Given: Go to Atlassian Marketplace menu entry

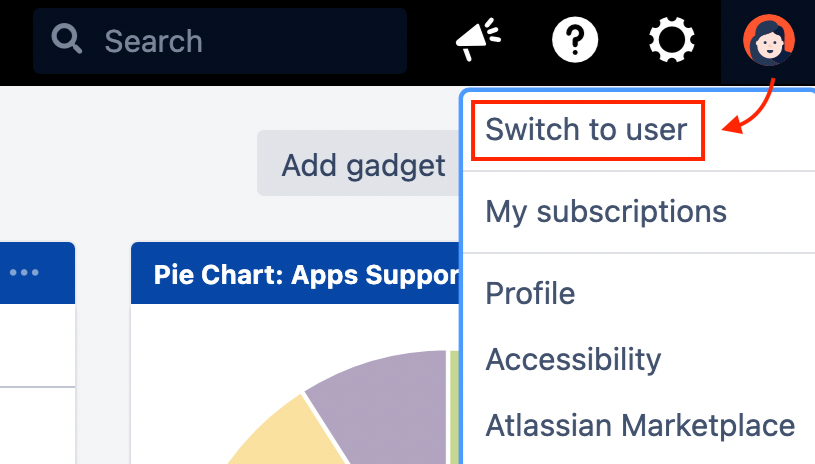Looking at the screenshot, I should (640, 425).
